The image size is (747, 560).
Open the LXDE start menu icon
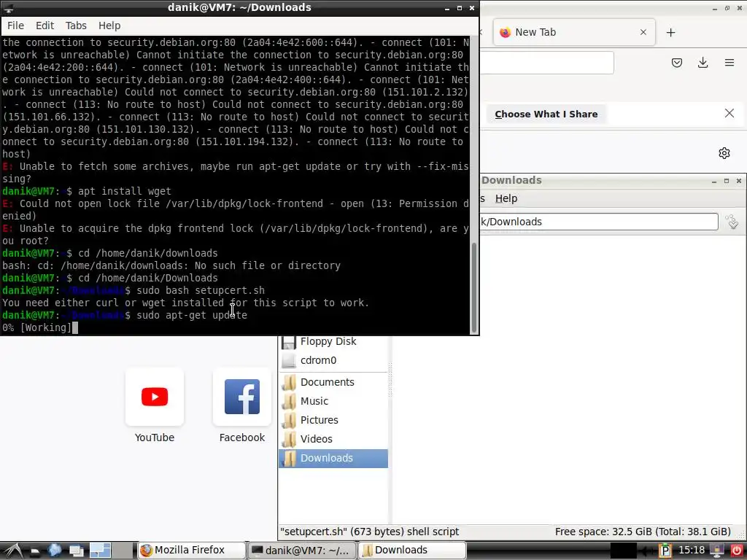(x=13, y=551)
